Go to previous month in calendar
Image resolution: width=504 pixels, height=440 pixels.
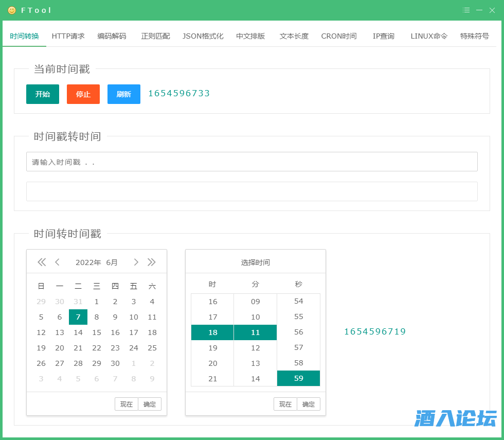tap(57, 262)
